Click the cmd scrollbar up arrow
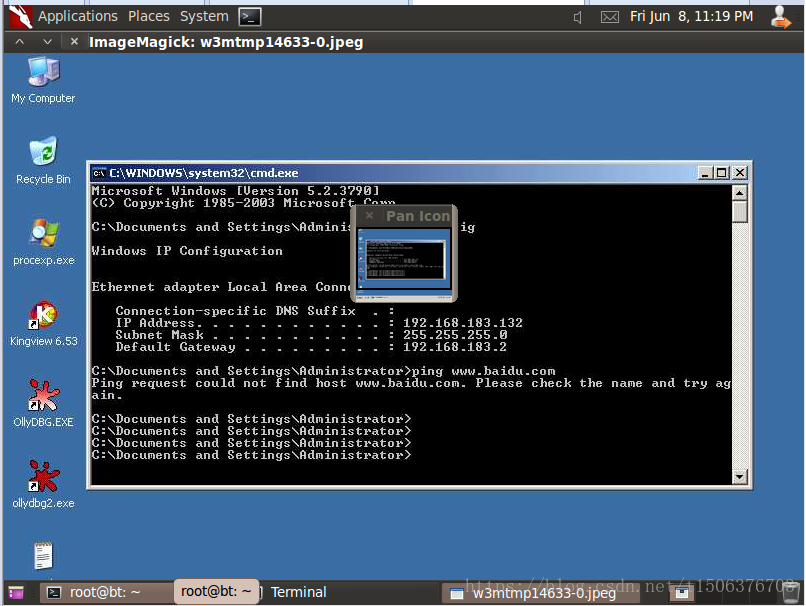 [739, 193]
